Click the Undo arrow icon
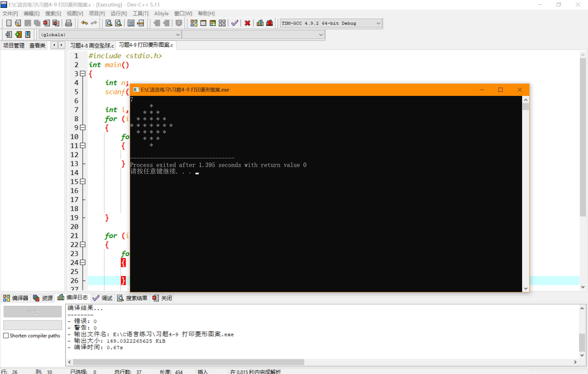The height and width of the screenshot is (374, 588). click(84, 23)
